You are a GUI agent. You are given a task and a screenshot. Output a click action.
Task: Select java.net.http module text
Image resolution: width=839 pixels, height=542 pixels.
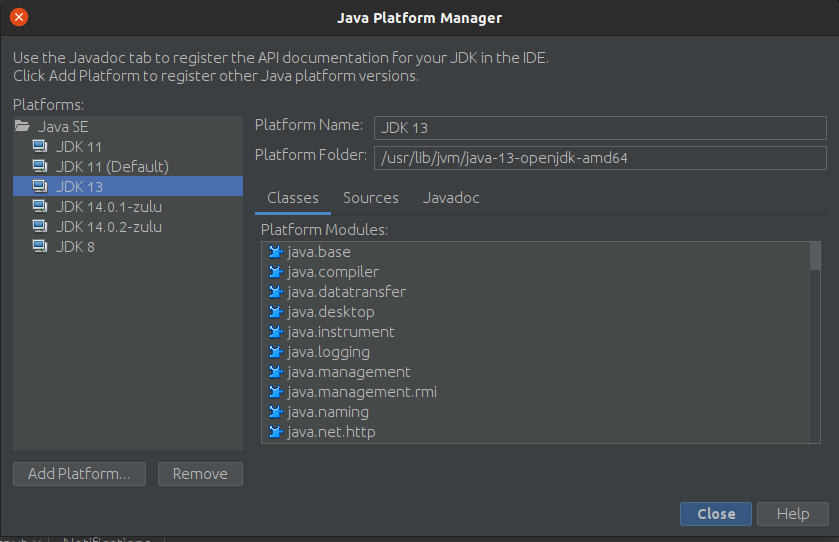coord(331,432)
